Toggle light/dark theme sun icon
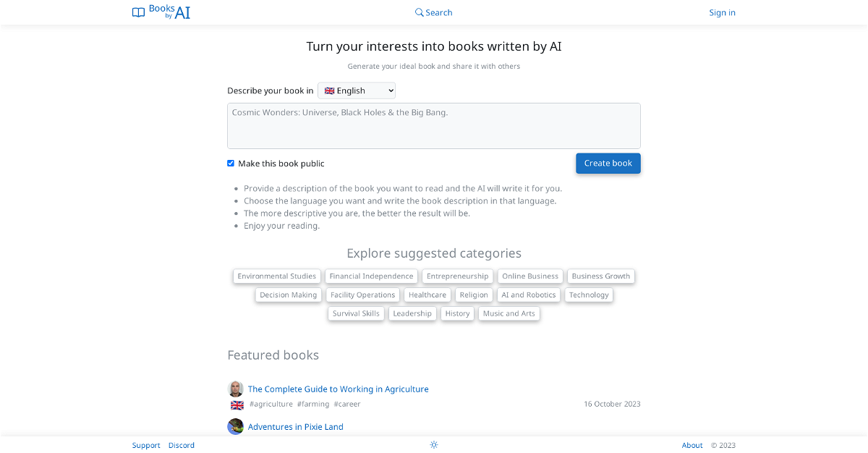The height and width of the screenshot is (453, 868). (434, 445)
